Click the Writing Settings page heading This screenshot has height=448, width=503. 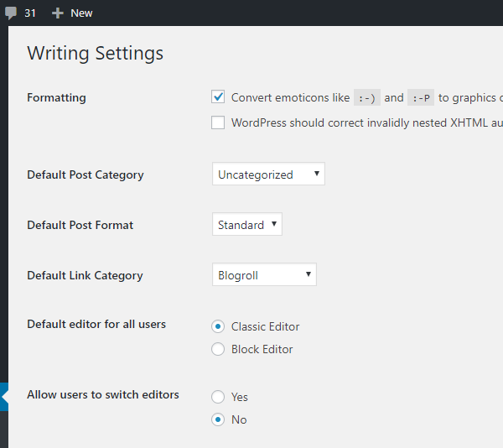[95, 53]
